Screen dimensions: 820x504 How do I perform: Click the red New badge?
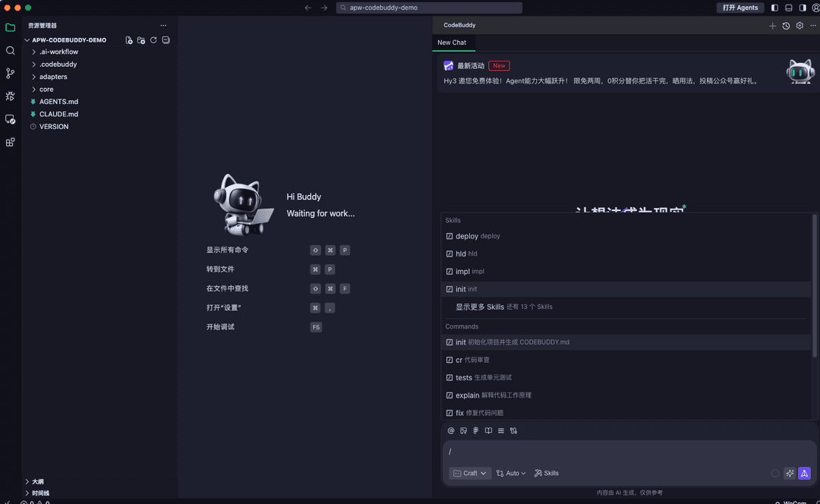[x=499, y=66]
